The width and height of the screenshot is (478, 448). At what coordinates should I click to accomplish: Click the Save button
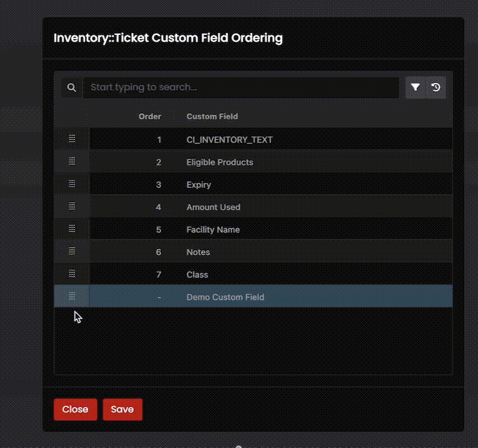122,409
